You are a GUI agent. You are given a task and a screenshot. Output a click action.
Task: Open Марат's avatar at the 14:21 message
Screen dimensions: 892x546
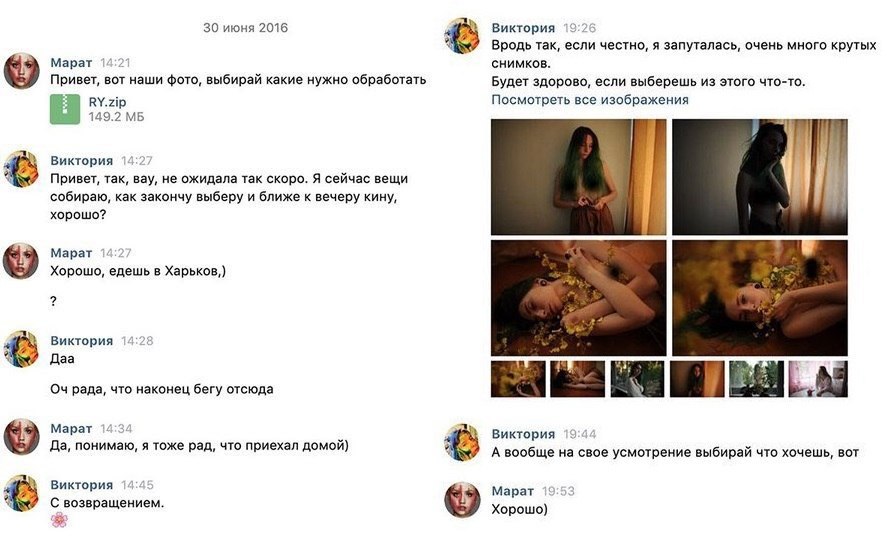21,72
